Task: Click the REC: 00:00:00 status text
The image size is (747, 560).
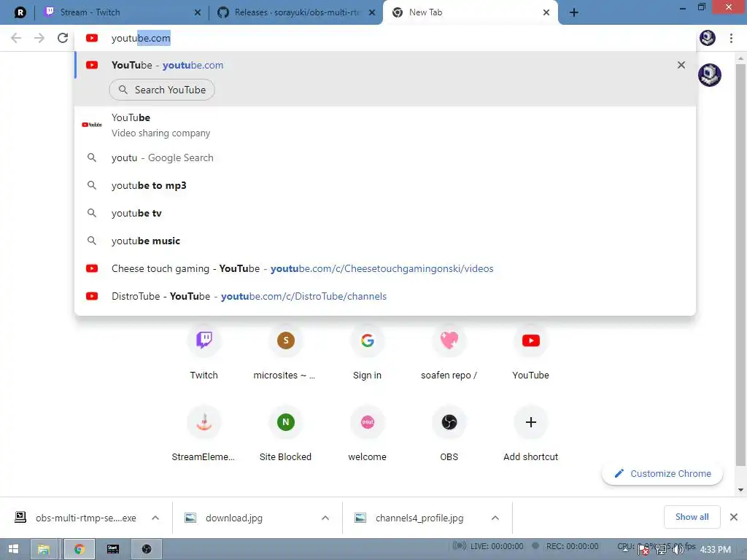Action: (x=572, y=546)
